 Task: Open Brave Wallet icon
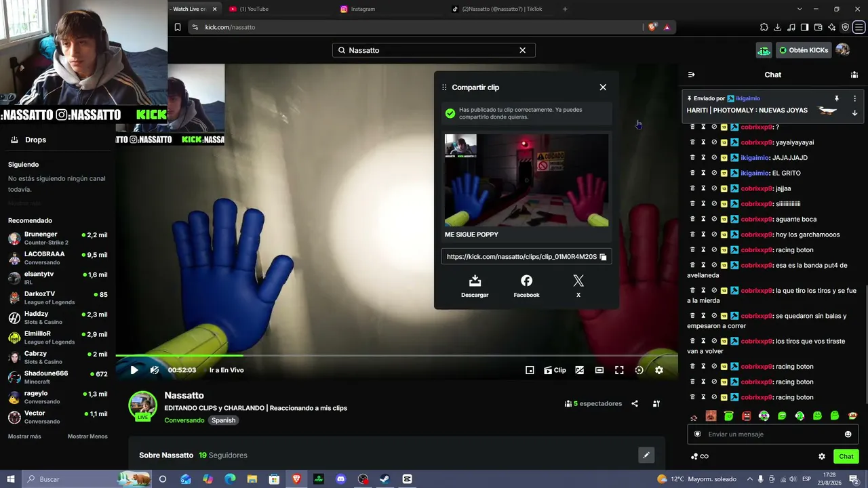tap(818, 27)
